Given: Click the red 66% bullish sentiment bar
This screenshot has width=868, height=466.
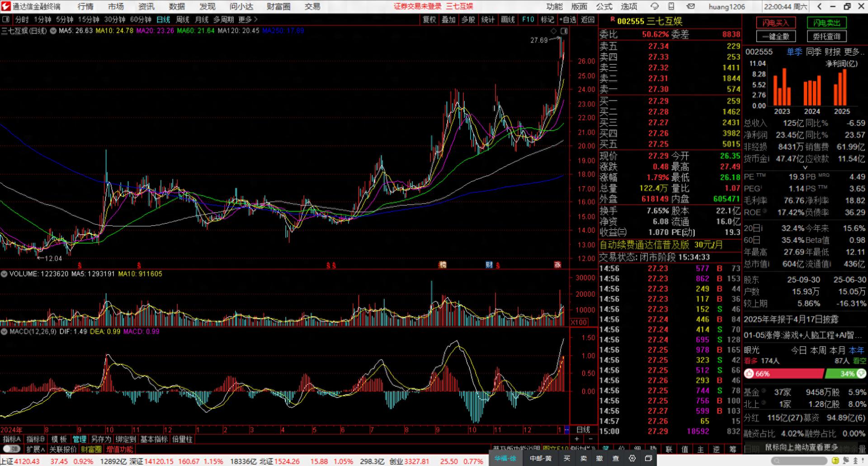Looking at the screenshot, I should [x=783, y=374].
